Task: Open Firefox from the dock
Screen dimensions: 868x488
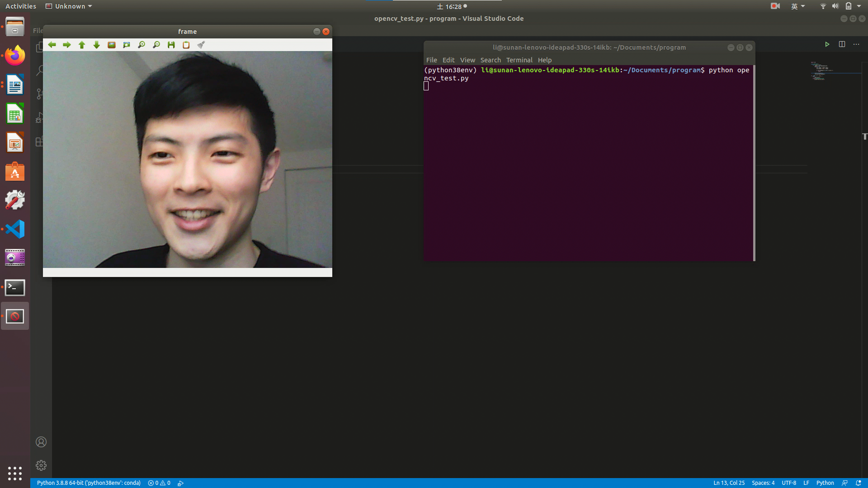Action: [15, 56]
